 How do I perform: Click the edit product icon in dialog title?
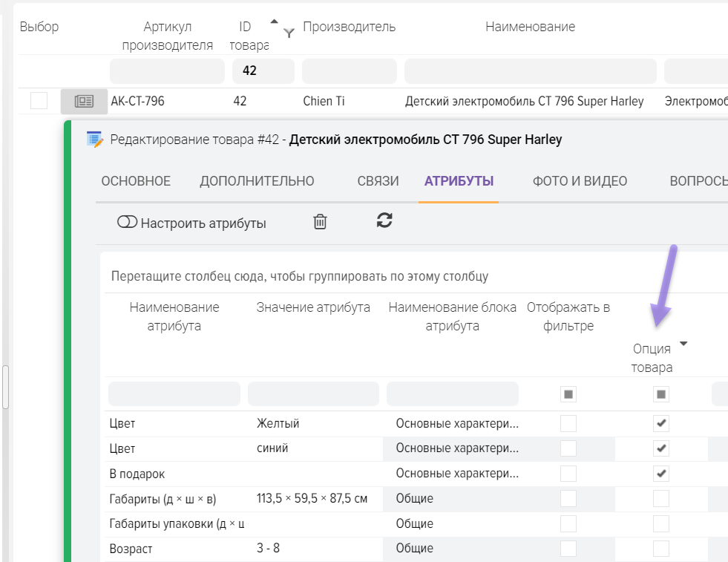coord(94,140)
